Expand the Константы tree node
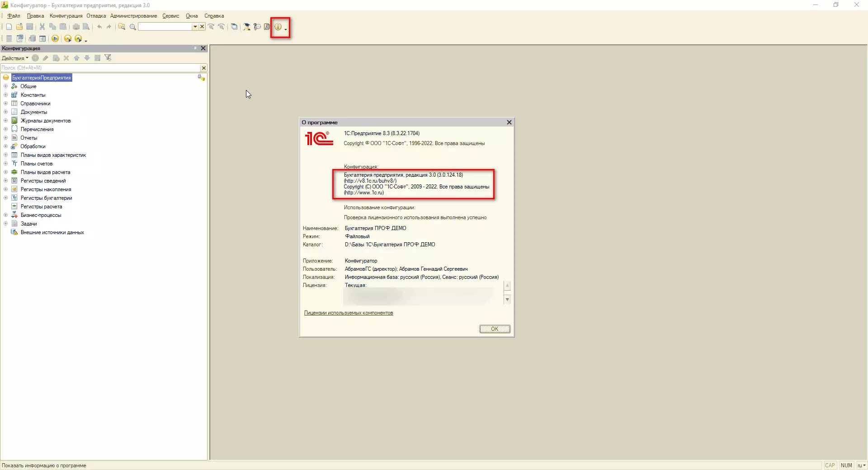Viewport: 868px width, 470px height. click(x=6, y=95)
